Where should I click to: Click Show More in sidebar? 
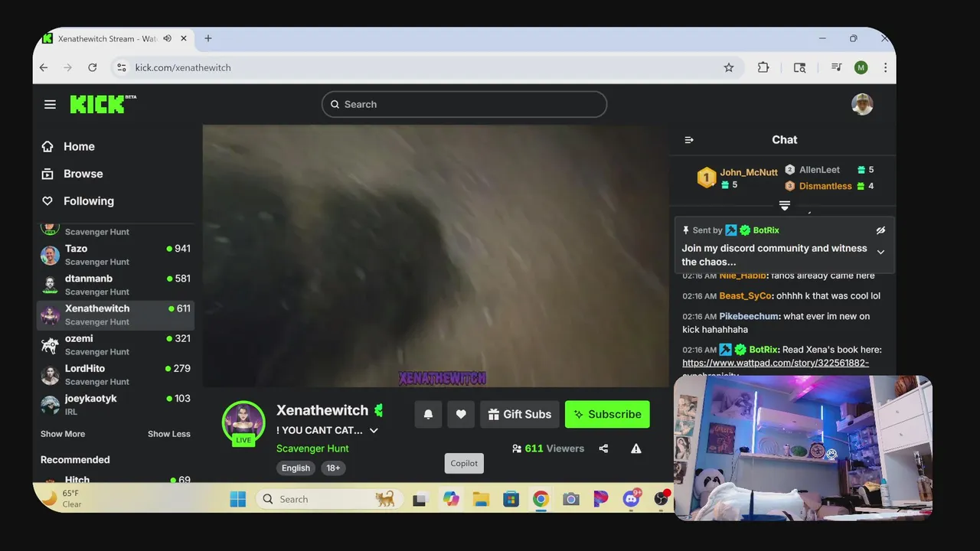[x=63, y=434]
